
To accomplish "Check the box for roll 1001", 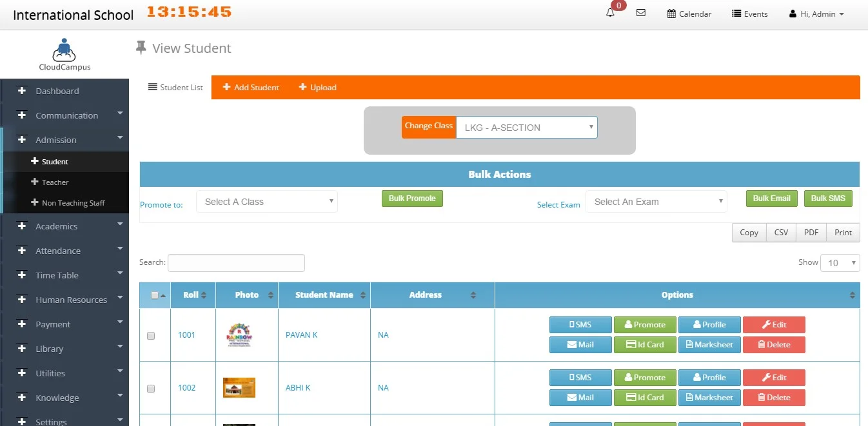I will click(151, 336).
